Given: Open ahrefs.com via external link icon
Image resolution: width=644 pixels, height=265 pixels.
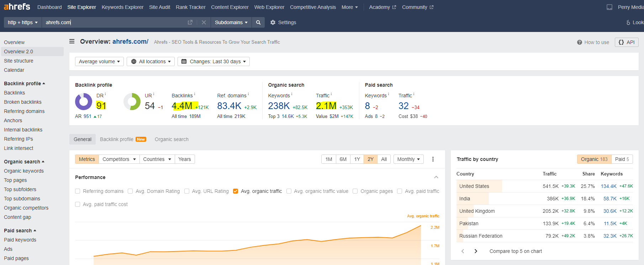Looking at the screenshot, I should tap(190, 22).
